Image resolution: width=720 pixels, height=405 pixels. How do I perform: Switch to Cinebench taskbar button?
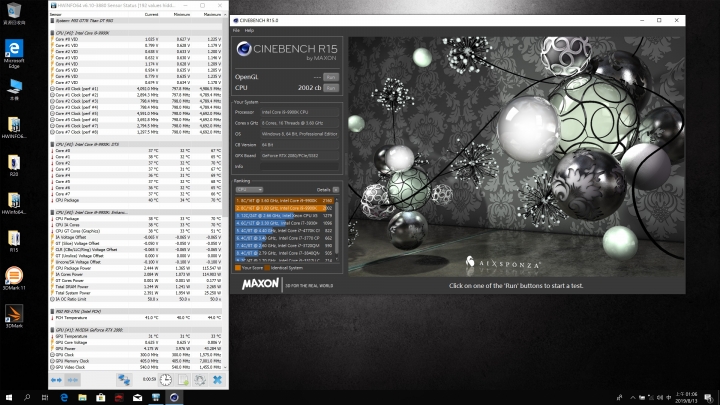pyautogui.click(x=174, y=398)
